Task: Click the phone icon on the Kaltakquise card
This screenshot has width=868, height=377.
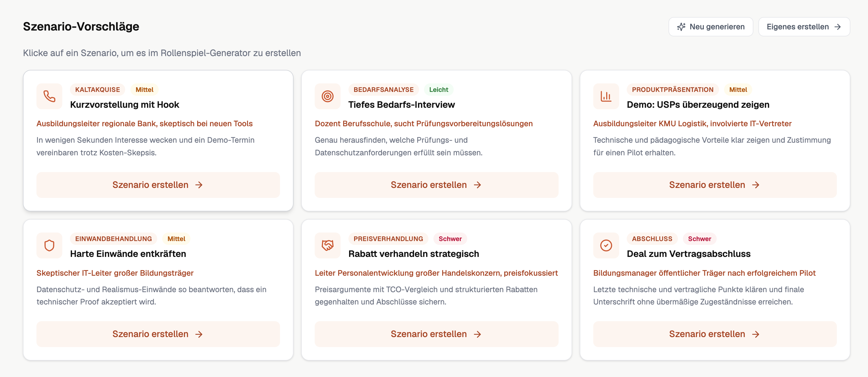Action: click(x=49, y=96)
